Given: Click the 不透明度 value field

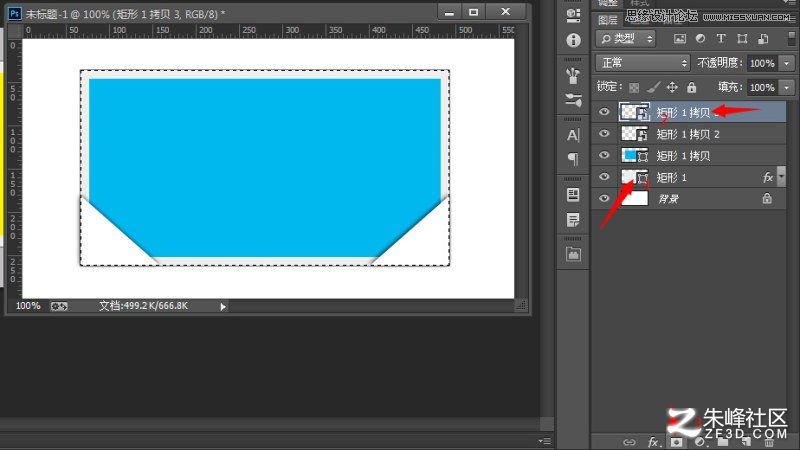Looking at the screenshot, I should pos(763,63).
